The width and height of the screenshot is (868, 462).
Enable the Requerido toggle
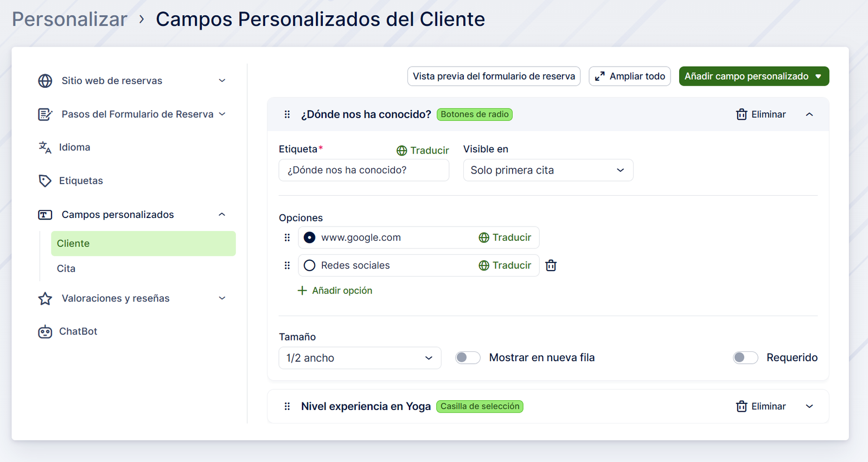(745, 358)
